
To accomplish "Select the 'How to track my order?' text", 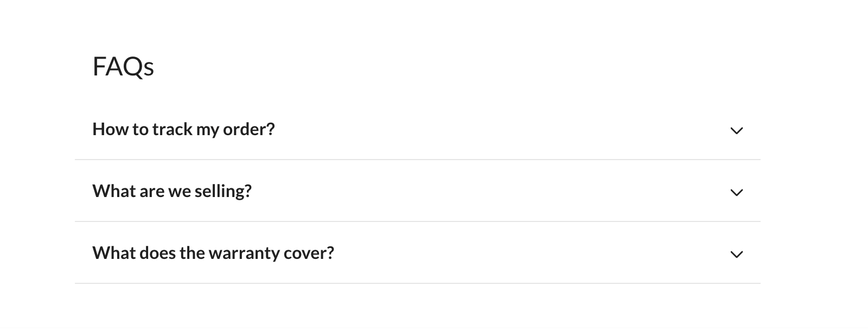I will [x=183, y=129].
